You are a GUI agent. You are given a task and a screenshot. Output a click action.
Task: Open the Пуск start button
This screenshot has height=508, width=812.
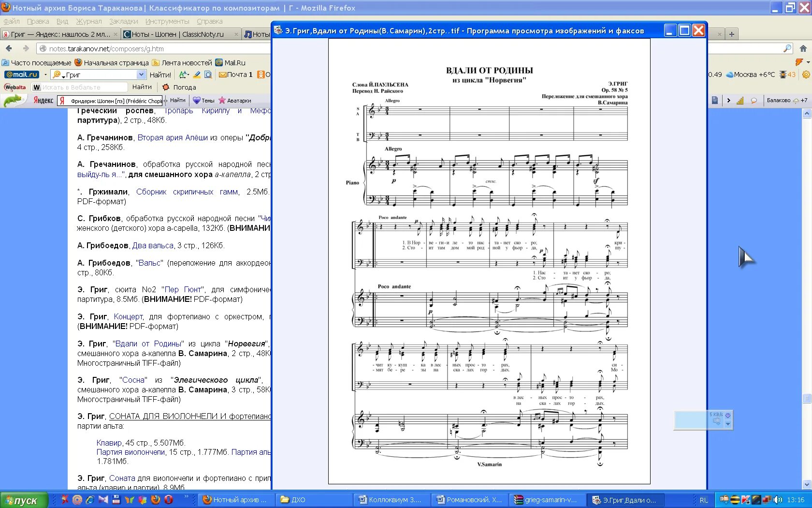(x=24, y=500)
